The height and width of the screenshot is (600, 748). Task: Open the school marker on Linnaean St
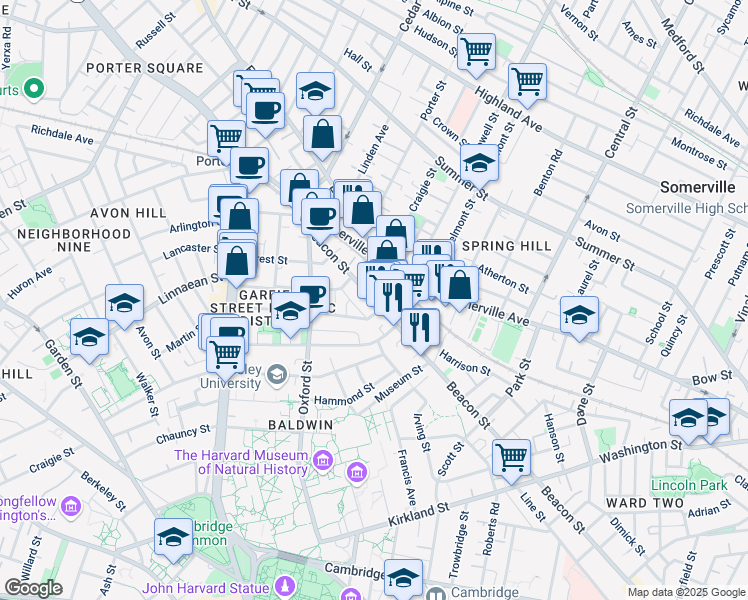[x=124, y=305]
